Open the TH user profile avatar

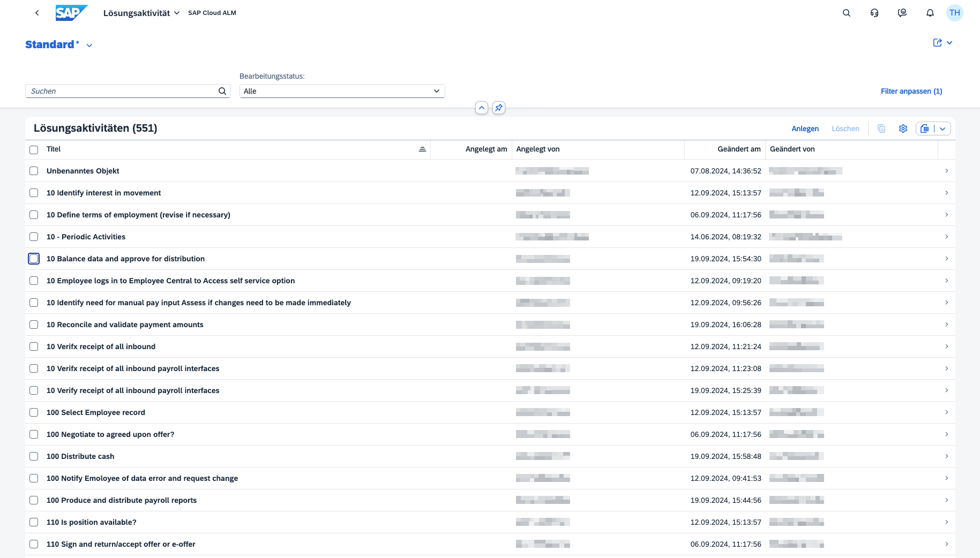tap(954, 13)
